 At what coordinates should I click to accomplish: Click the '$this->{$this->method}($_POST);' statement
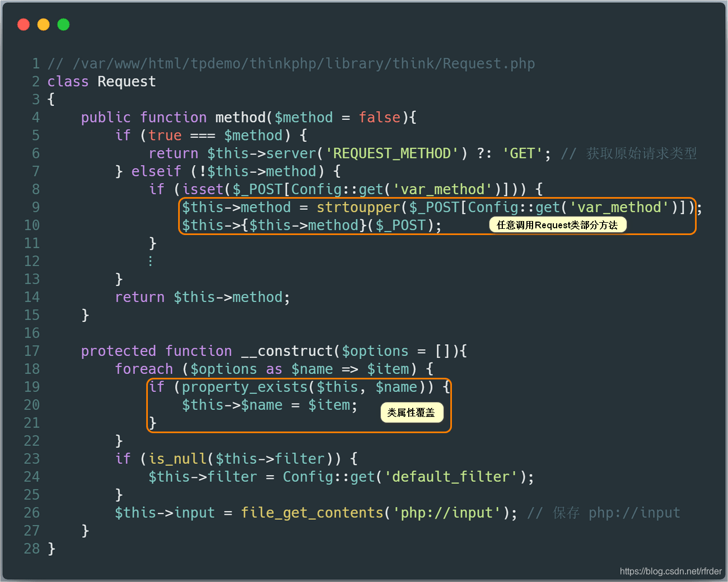tap(312, 226)
